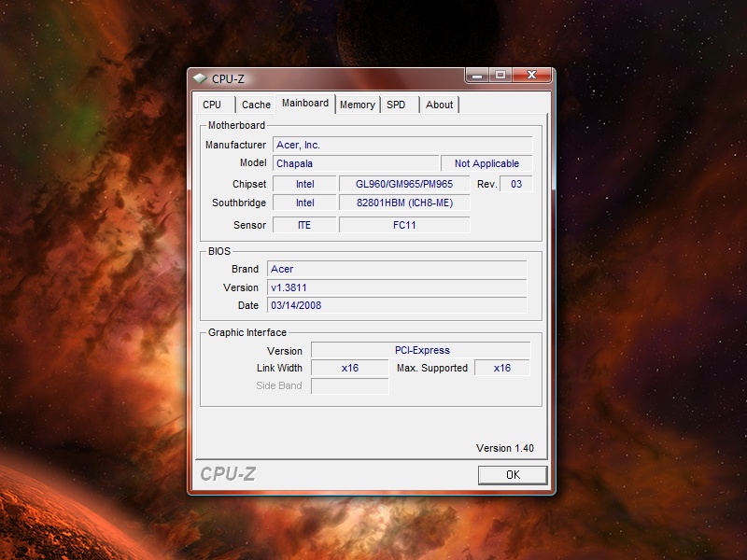Image resolution: width=747 pixels, height=560 pixels.
Task: Maximize the CPU-Z window
Action: [x=500, y=76]
